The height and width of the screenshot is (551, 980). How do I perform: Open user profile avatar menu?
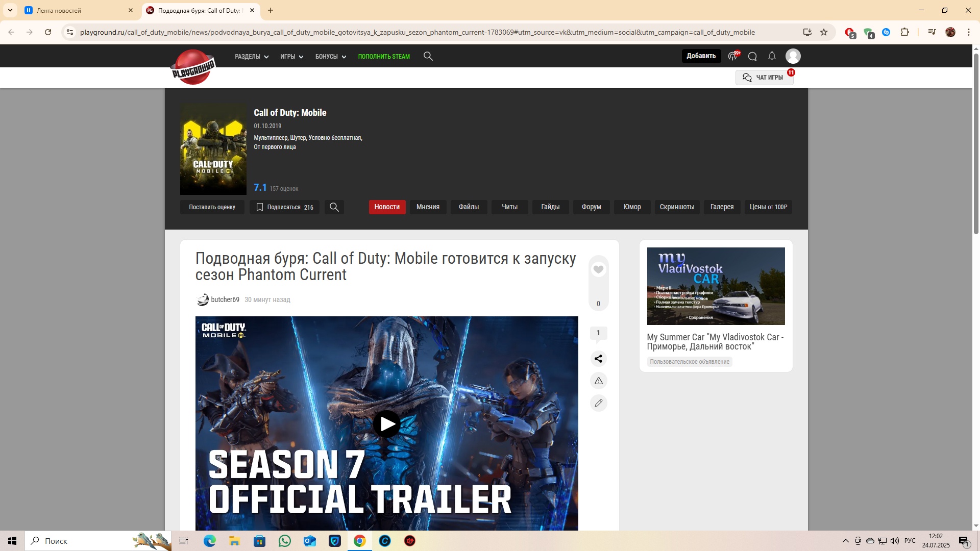(793, 56)
